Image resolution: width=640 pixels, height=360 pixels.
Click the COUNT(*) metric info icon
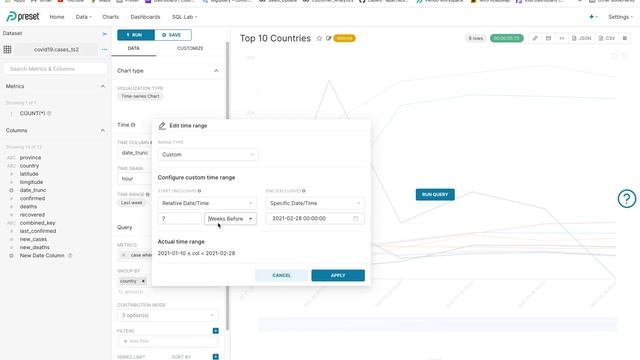point(49,113)
